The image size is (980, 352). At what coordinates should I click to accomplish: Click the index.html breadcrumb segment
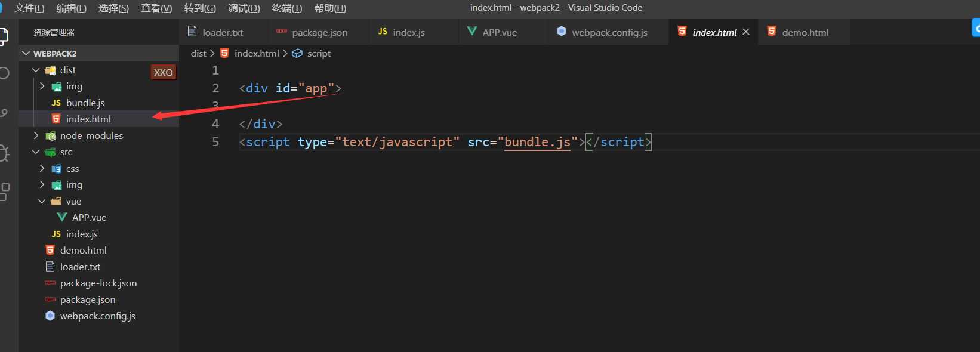pos(257,53)
